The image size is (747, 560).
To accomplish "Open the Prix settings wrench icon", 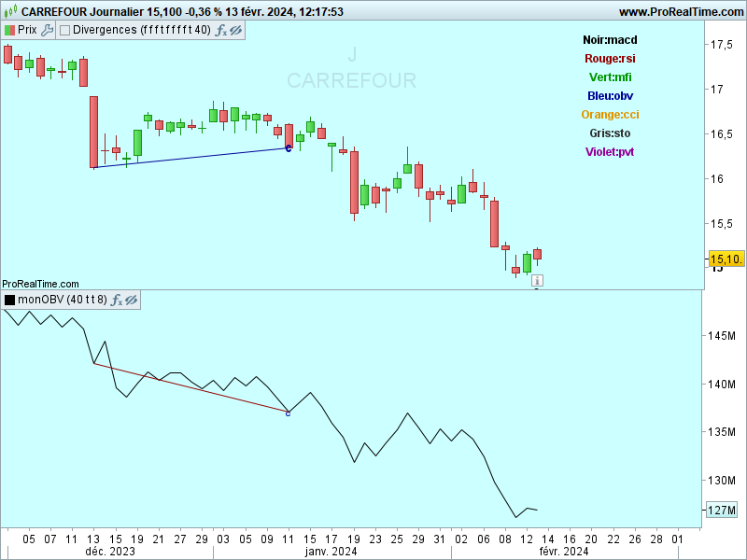I will pos(47,30).
